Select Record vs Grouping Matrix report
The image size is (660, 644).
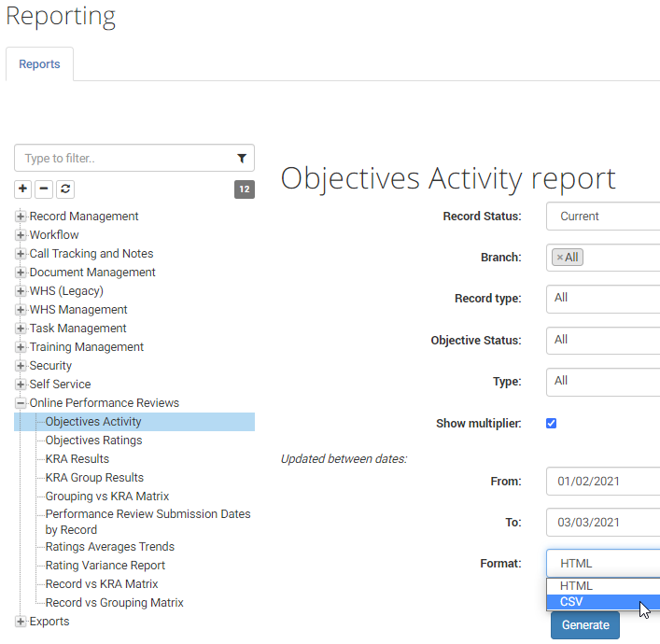click(115, 603)
